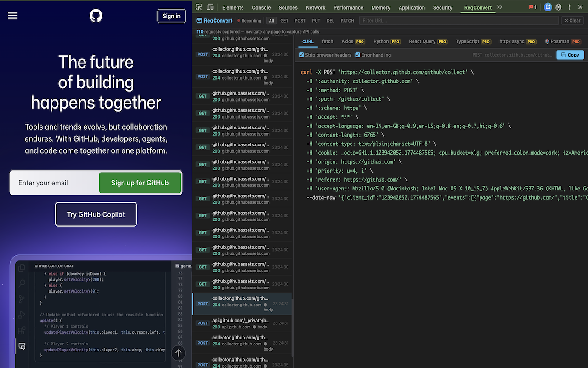
Task: Close the DevTools panel
Action: pos(580,7)
